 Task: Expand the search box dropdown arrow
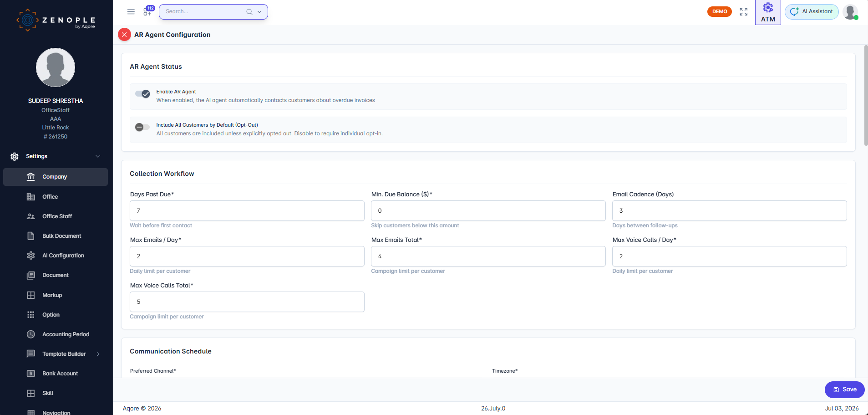point(259,12)
